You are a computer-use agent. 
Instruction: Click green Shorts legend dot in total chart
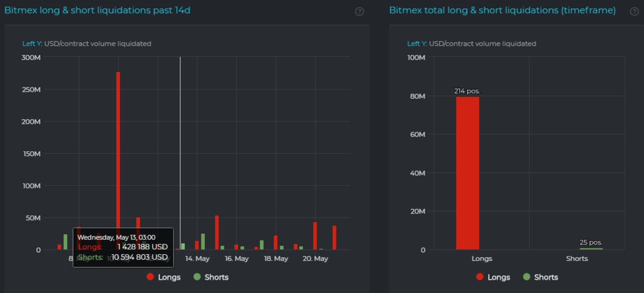(526, 277)
